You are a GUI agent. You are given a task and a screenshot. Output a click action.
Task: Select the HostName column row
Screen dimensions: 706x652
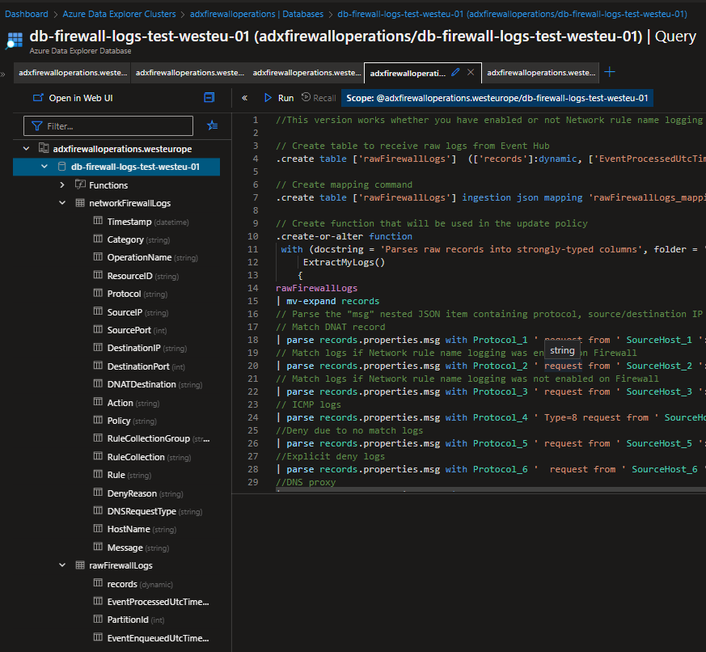click(x=135, y=529)
